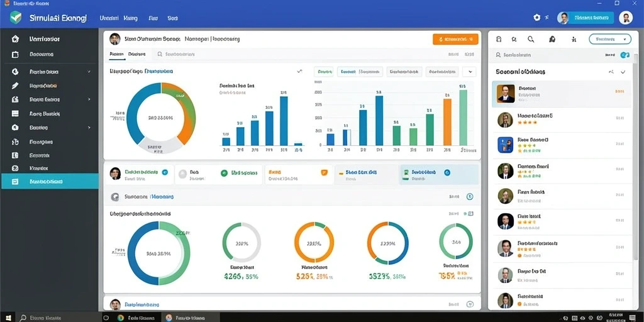Click the pencil icon in the sidebar

(15, 86)
